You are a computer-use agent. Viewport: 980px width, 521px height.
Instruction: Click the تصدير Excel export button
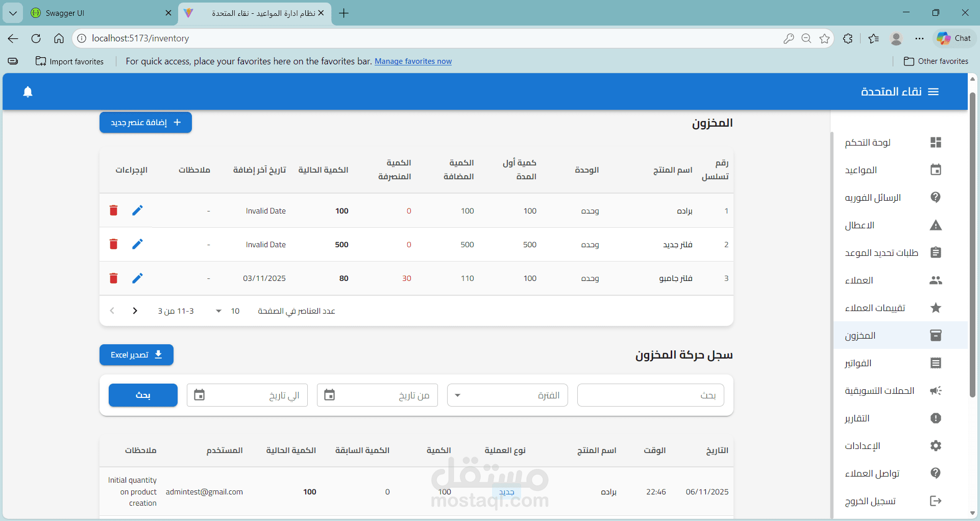(x=136, y=355)
